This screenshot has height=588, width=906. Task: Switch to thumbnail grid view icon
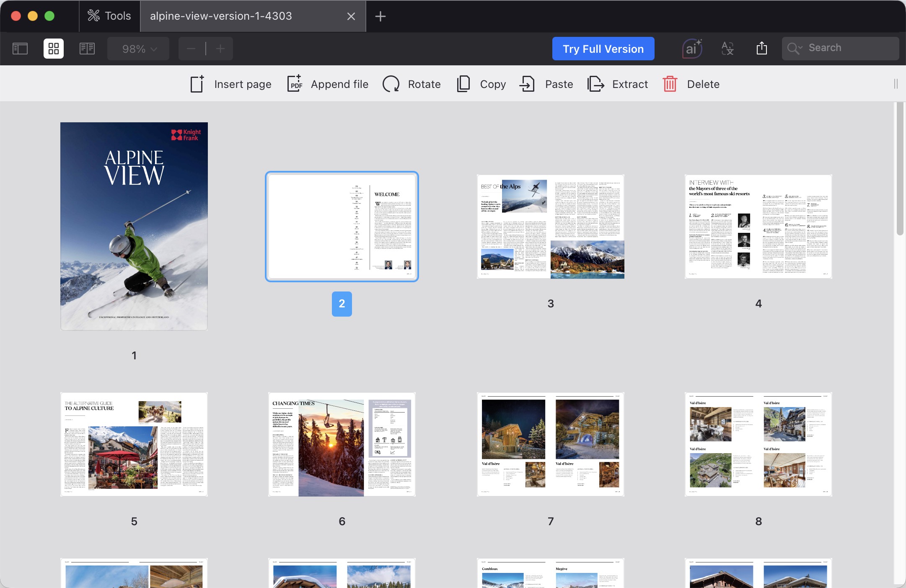54,49
